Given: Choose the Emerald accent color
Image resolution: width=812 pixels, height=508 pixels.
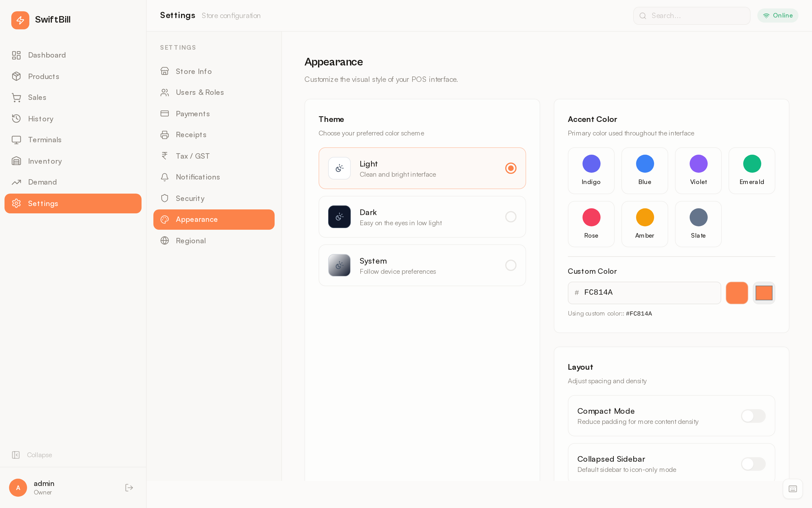Looking at the screenshot, I should pyautogui.click(x=752, y=171).
